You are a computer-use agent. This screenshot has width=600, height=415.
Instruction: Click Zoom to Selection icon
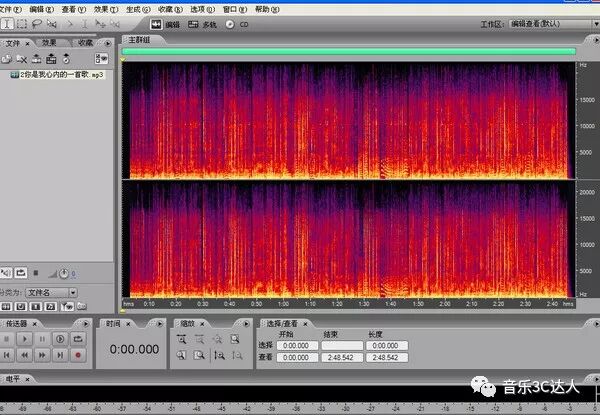tap(235, 339)
